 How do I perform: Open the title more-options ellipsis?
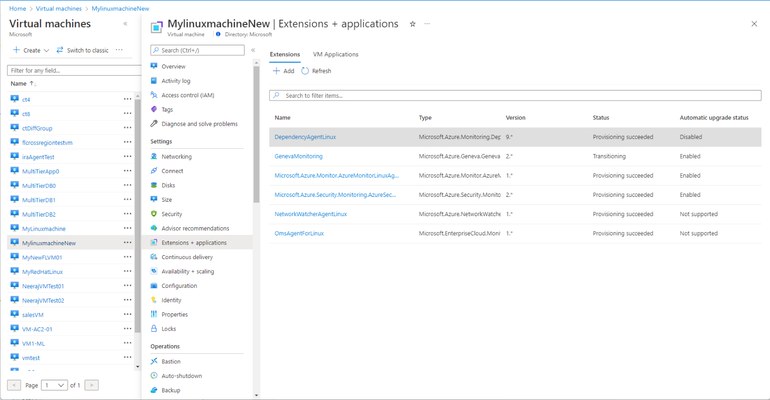(x=427, y=24)
